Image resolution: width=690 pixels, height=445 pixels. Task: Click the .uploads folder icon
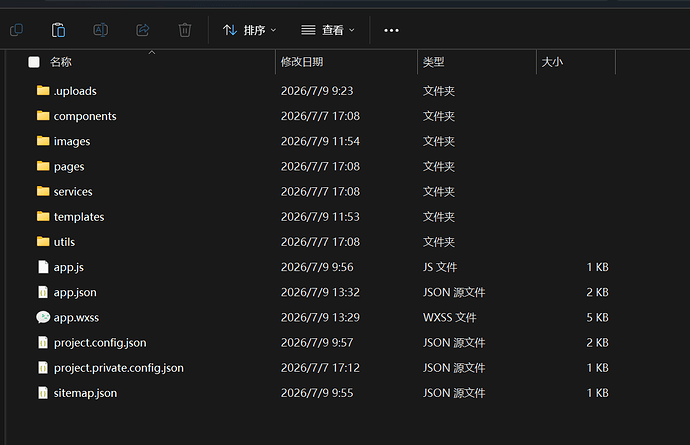click(x=43, y=90)
